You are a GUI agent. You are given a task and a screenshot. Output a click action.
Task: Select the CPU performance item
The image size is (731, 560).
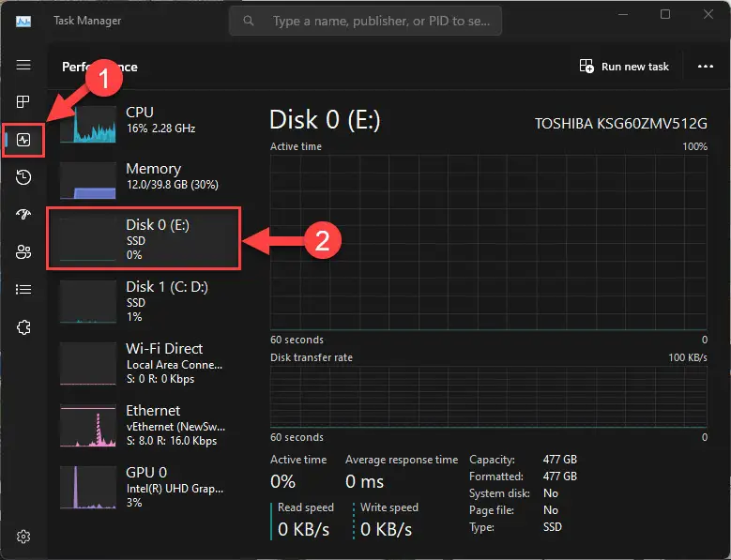pyautogui.click(x=144, y=124)
